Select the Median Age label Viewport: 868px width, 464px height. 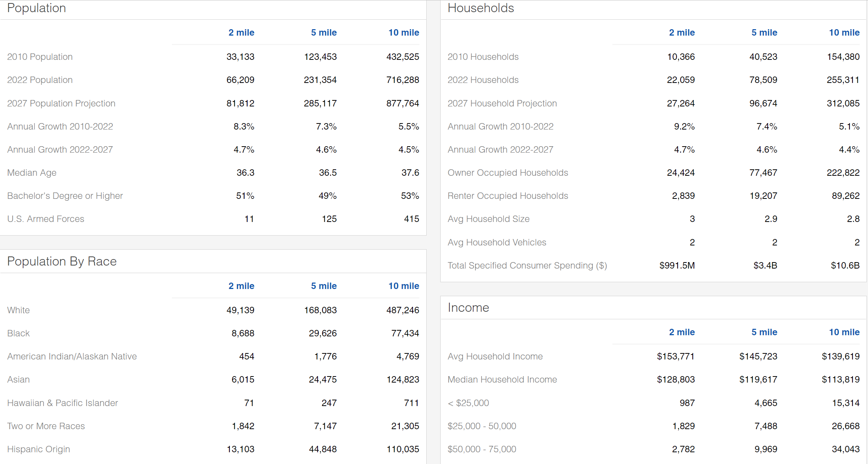point(32,173)
